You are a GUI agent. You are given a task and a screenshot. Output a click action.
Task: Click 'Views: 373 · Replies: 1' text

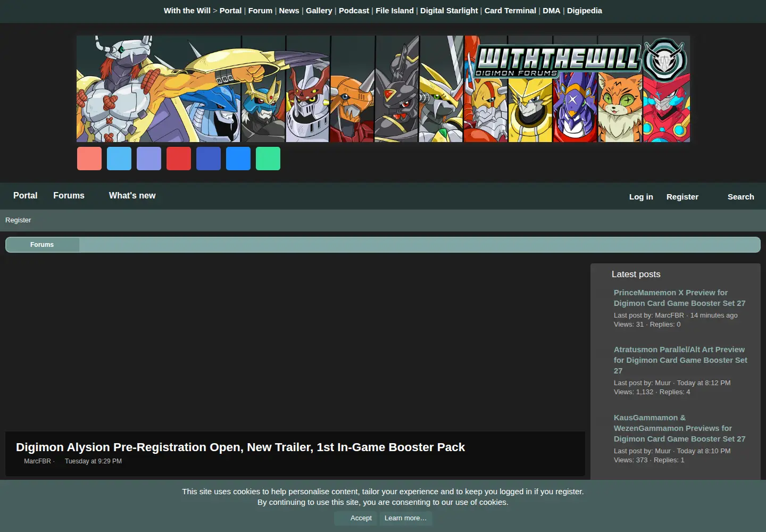click(x=649, y=460)
